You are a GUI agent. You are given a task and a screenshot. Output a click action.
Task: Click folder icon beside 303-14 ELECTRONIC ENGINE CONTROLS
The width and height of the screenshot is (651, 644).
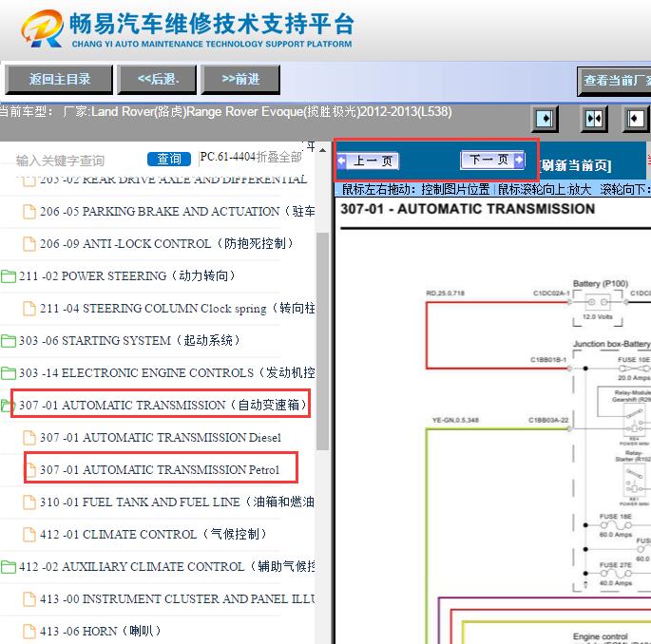[x=9, y=373]
